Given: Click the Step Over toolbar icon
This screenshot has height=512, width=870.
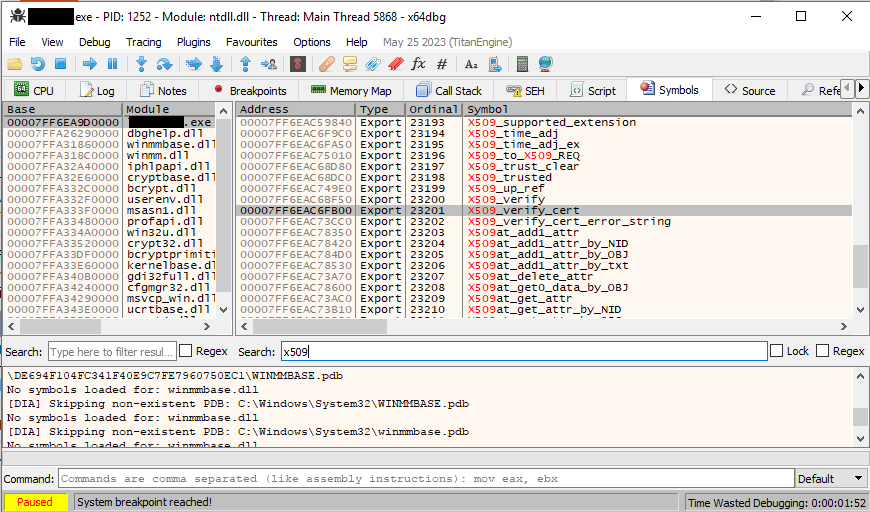Looking at the screenshot, I should click(164, 64).
